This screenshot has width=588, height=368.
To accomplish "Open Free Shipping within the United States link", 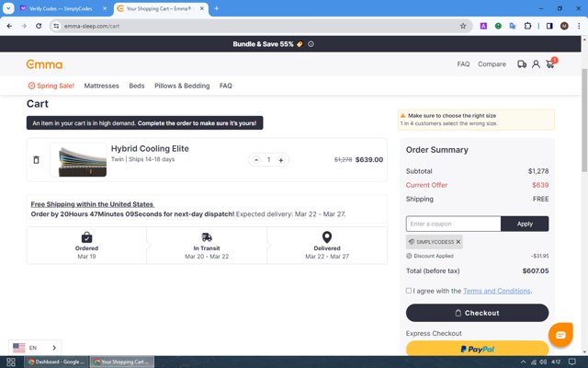I will coord(92,204).
